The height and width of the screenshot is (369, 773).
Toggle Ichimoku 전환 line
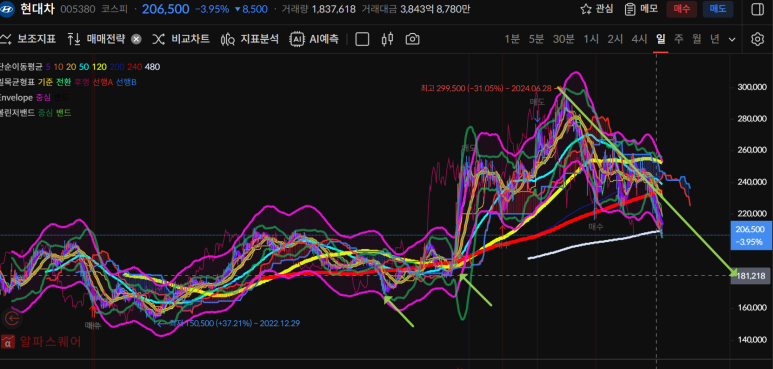coord(64,82)
